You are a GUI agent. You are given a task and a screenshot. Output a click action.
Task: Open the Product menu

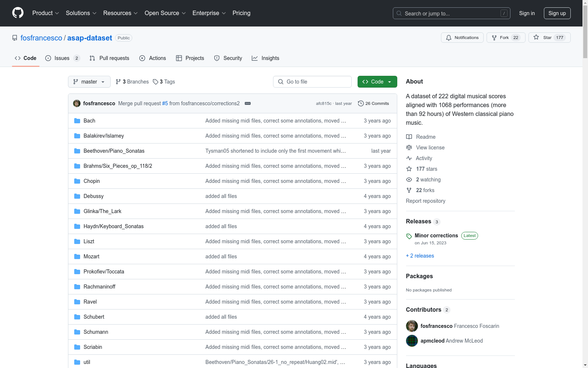click(x=46, y=13)
